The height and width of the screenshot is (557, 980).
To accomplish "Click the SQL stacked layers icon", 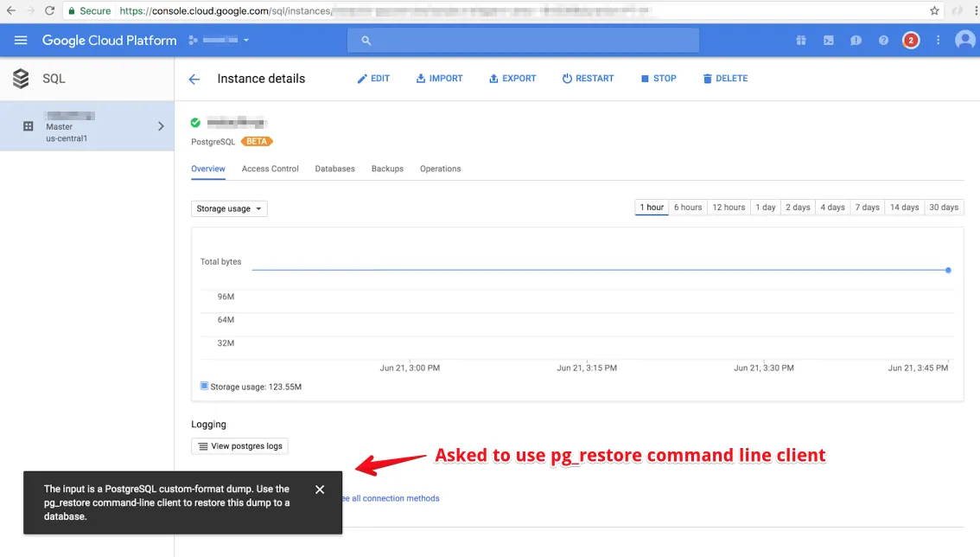I will (21, 78).
